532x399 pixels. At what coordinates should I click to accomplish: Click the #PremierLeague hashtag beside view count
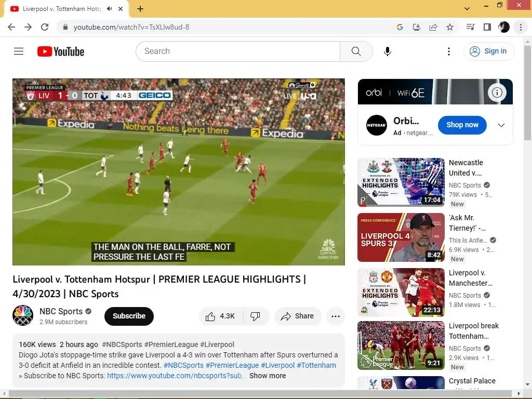pos(171,344)
